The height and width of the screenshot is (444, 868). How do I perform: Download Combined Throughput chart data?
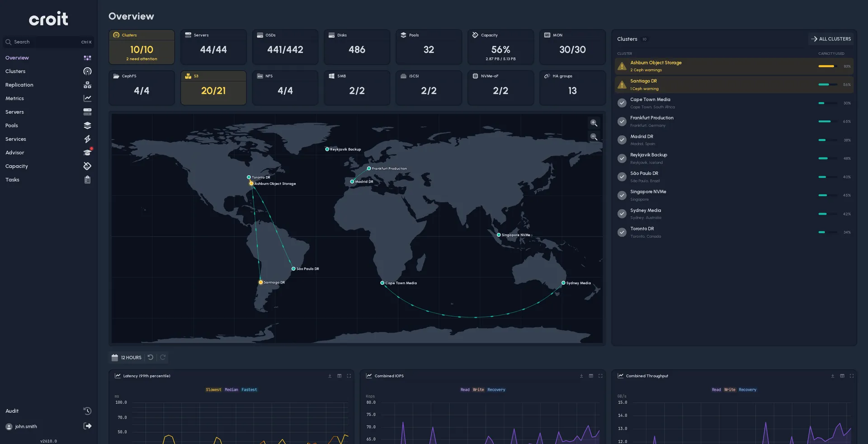[x=833, y=376]
